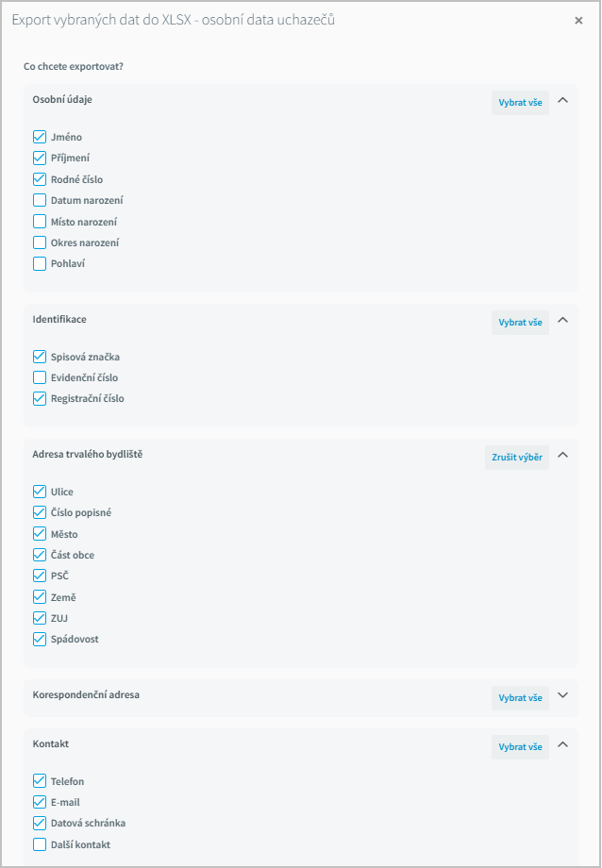602x868 pixels.
Task: Collapse the Osobní údaje section chevron
Action: 562,101
